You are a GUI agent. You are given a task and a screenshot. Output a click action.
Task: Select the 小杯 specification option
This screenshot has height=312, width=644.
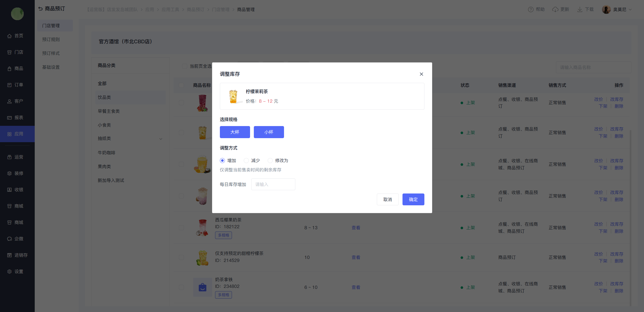pos(269,132)
